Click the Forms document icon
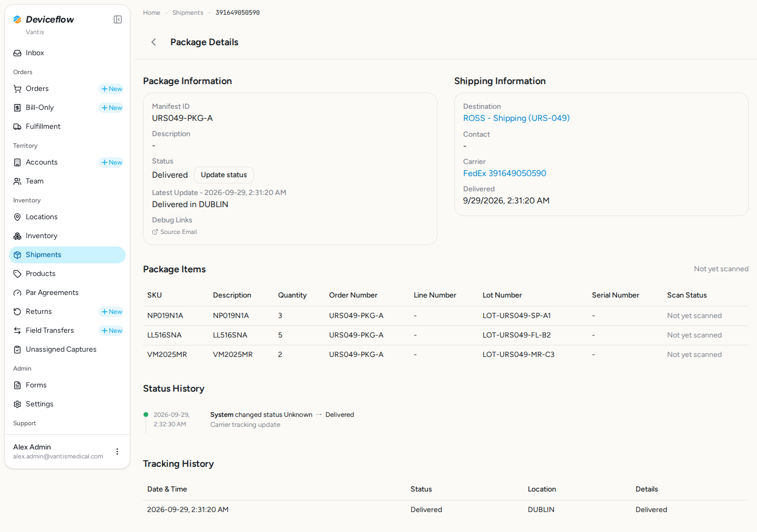 [x=17, y=385]
